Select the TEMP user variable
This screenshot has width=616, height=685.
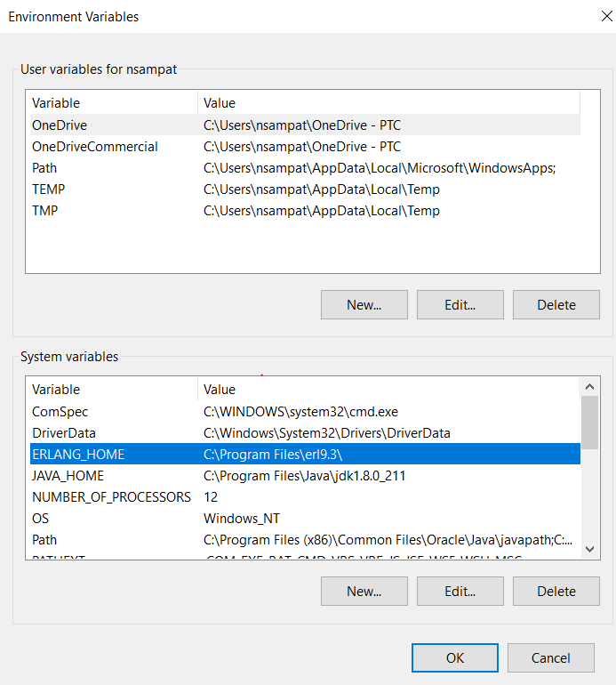[48, 189]
